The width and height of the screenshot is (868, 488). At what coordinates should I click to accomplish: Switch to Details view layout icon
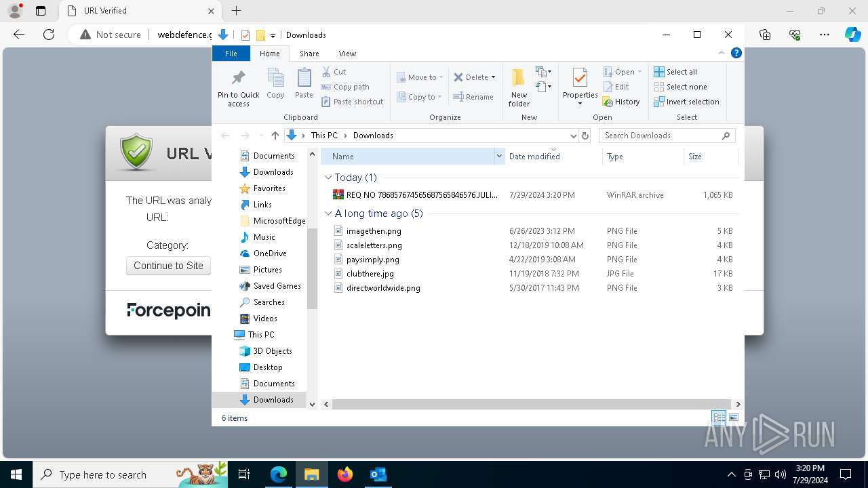(x=719, y=418)
